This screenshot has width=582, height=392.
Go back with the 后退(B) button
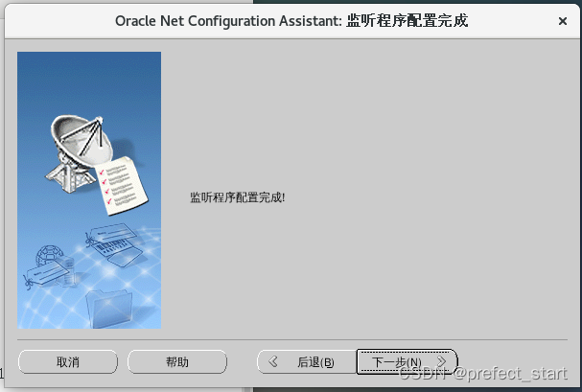coord(307,361)
